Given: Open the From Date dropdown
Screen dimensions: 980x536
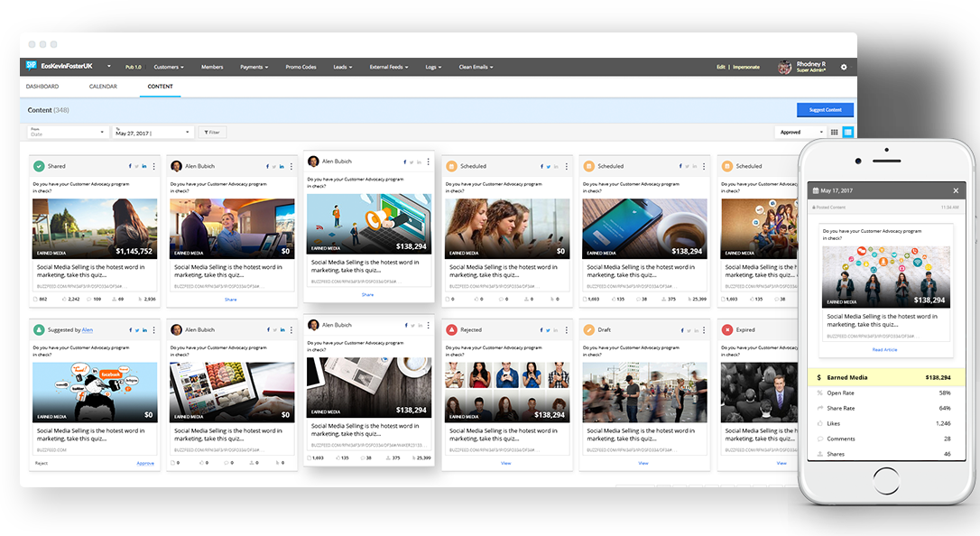Looking at the screenshot, I should click(68, 133).
